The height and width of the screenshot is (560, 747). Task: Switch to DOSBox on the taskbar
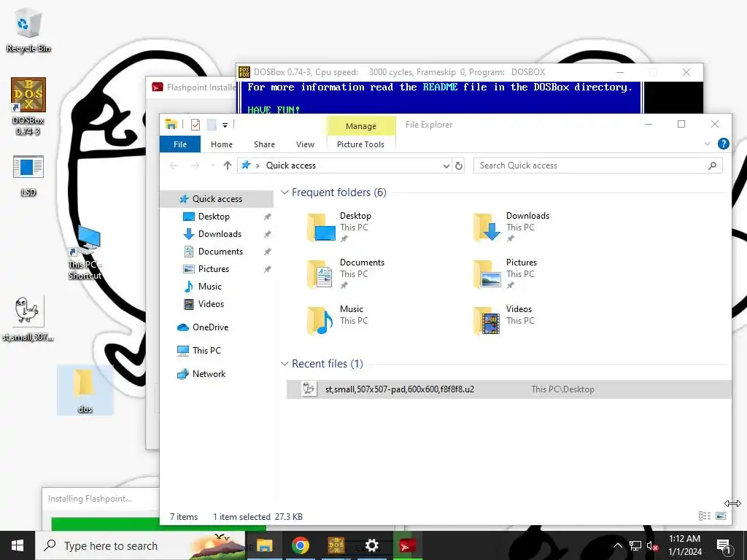pyautogui.click(x=336, y=545)
